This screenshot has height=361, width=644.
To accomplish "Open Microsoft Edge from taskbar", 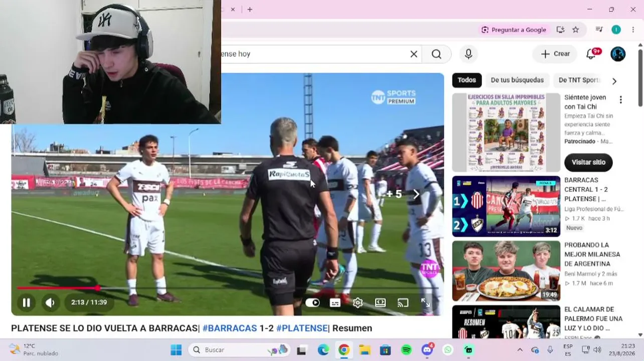I will [323, 350].
